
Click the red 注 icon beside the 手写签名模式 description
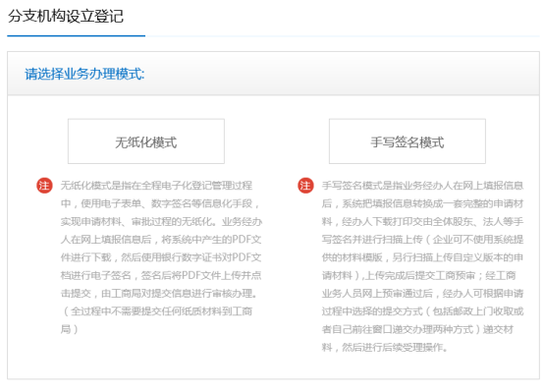click(305, 186)
